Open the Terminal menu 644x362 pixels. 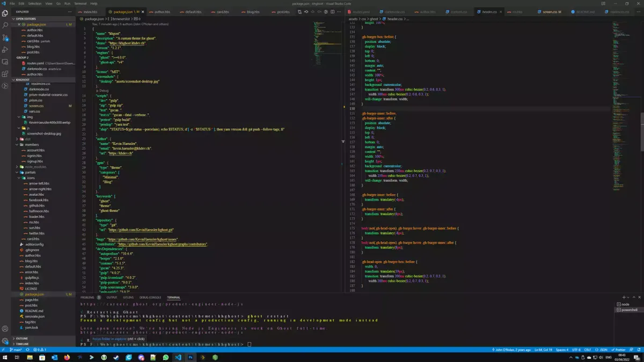80,3
